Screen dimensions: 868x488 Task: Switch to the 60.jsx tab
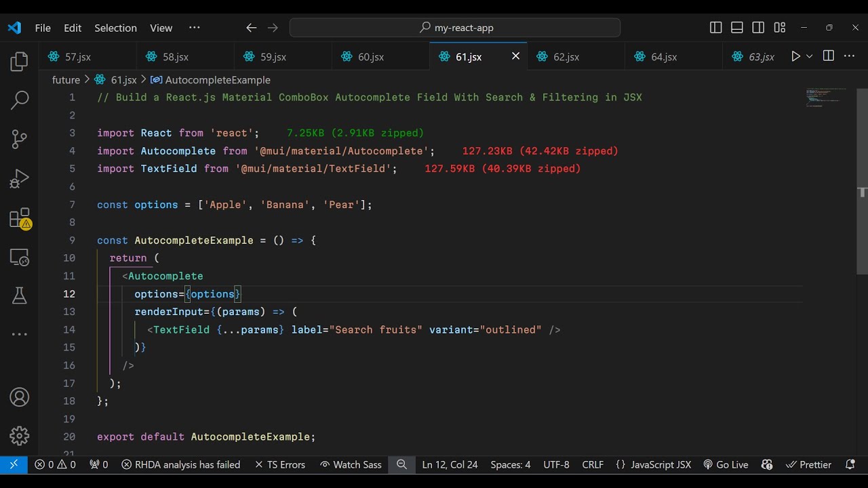click(x=371, y=57)
